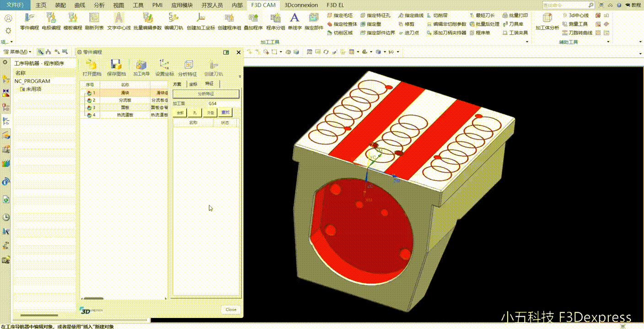Image resolution: width=644 pixels, height=329 pixels.
Task: Toggle the 零件编程 dialog dock icon
Action: (x=226, y=53)
